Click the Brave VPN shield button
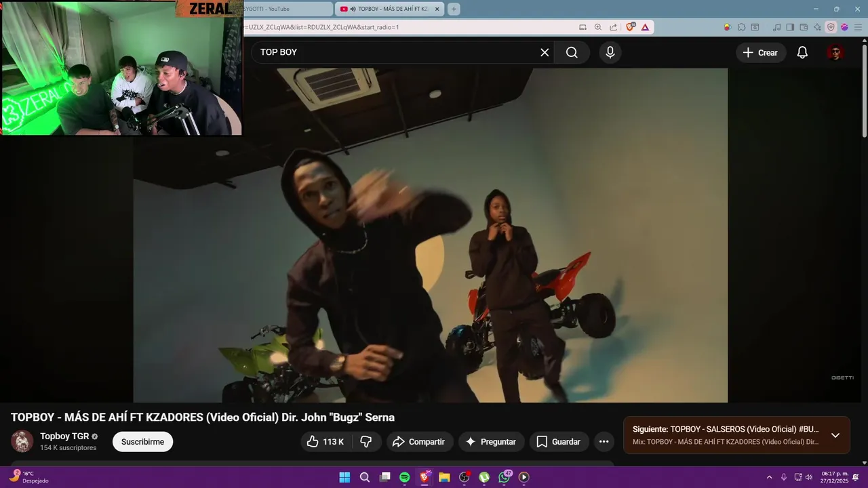868x488 pixels. coord(831,27)
